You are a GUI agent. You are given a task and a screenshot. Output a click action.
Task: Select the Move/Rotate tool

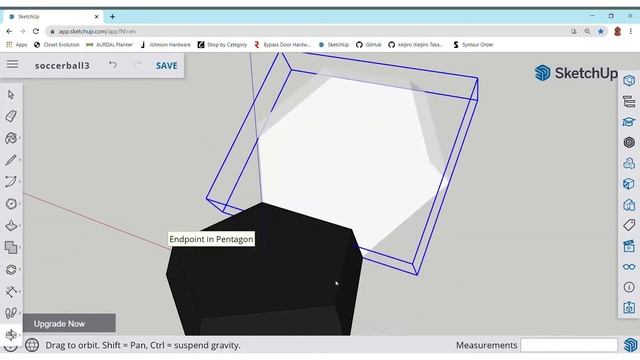click(x=11, y=269)
